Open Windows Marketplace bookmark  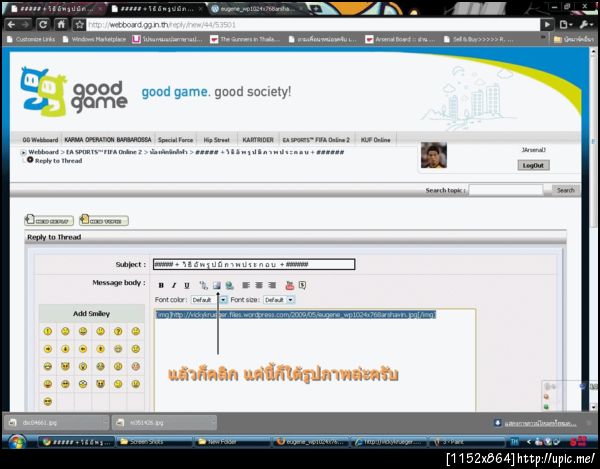pos(94,39)
